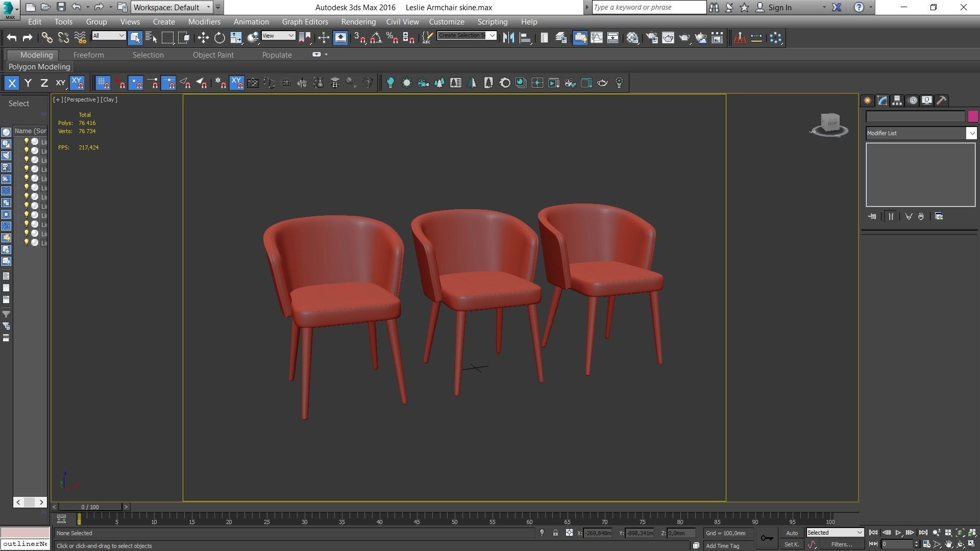Restrict transforms to the Y axis
The width and height of the screenshot is (980, 551).
(28, 83)
